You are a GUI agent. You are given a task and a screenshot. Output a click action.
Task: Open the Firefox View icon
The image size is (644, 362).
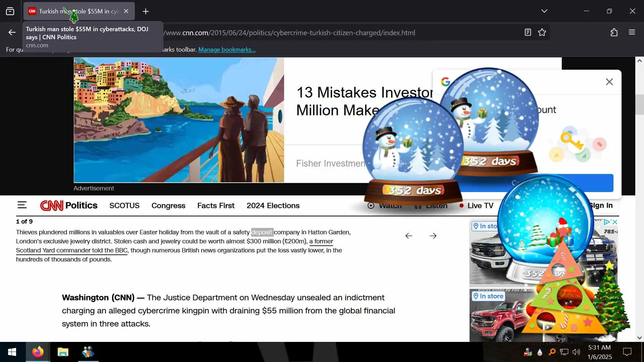click(10, 11)
